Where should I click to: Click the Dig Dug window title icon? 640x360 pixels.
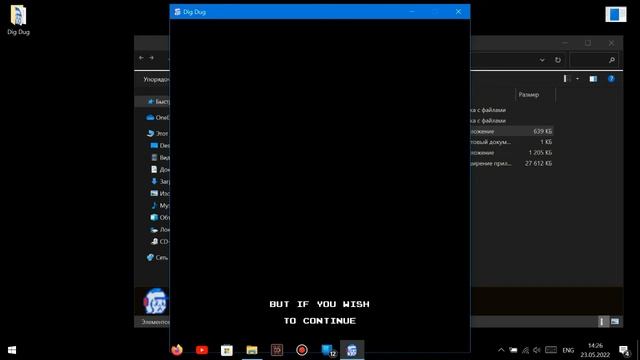pyautogui.click(x=177, y=12)
